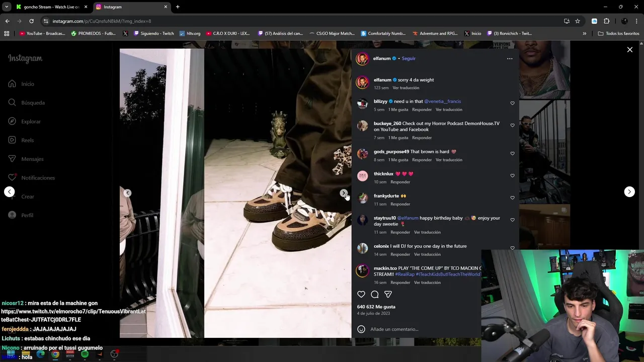Like buckeye_260's comment heart

(x=512, y=125)
